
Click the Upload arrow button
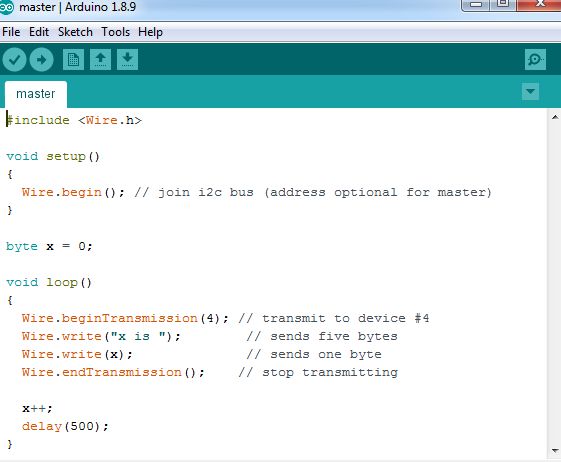(42, 59)
